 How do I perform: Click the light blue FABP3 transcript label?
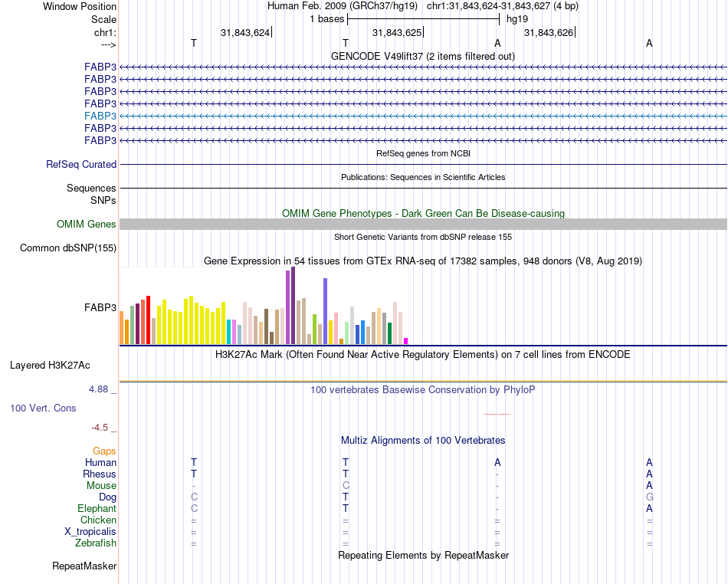pyautogui.click(x=100, y=116)
